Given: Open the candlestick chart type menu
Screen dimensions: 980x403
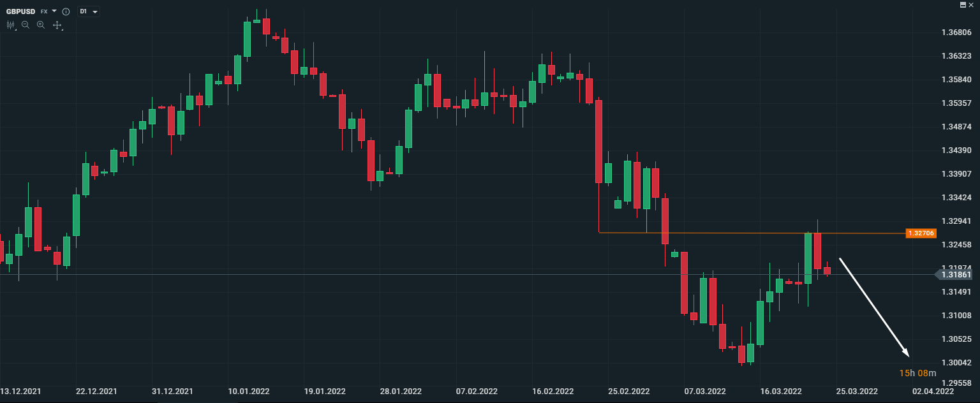Looking at the screenshot, I should pyautogui.click(x=11, y=25).
